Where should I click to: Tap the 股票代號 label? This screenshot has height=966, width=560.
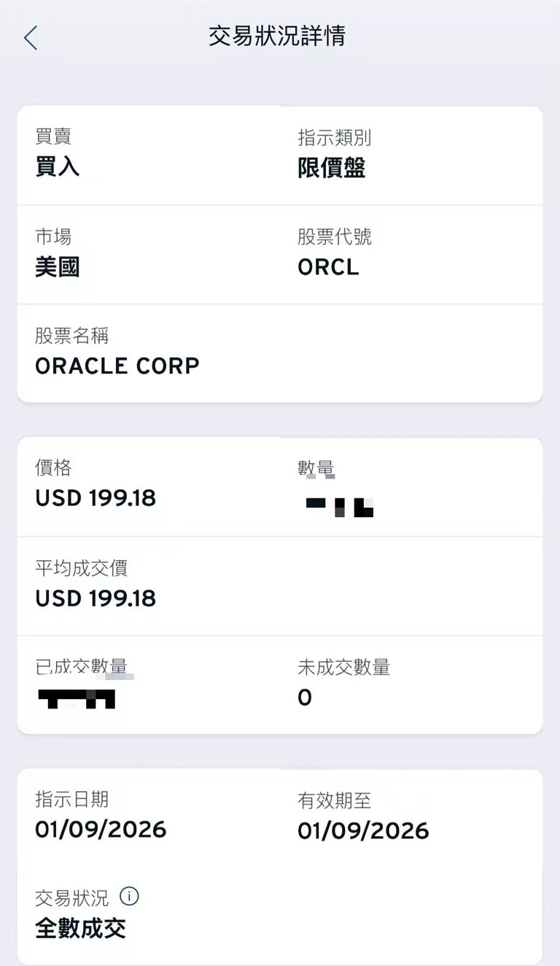tap(334, 236)
